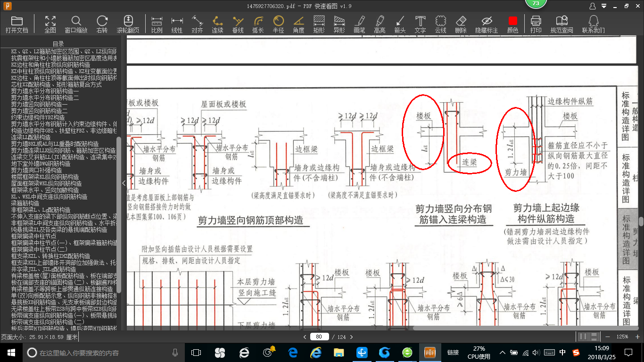Select the 垂线 perpendicular line tool
Viewport: 644px width, 362px height.
click(238, 24)
